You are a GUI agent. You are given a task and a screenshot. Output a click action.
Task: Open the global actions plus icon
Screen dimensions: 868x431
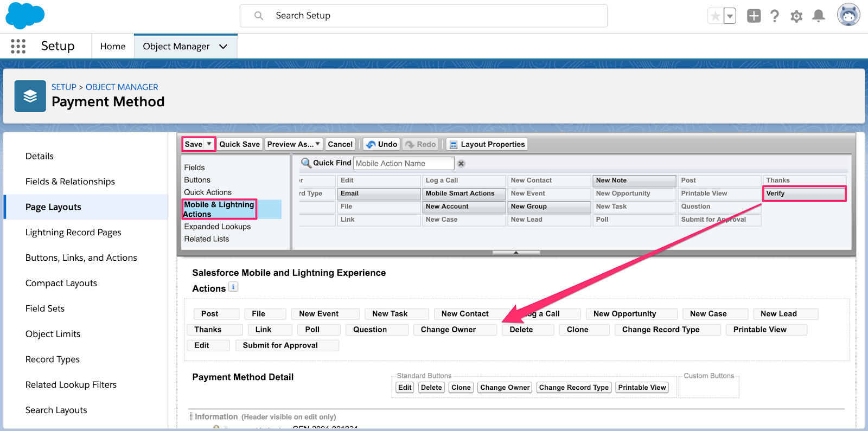(754, 16)
